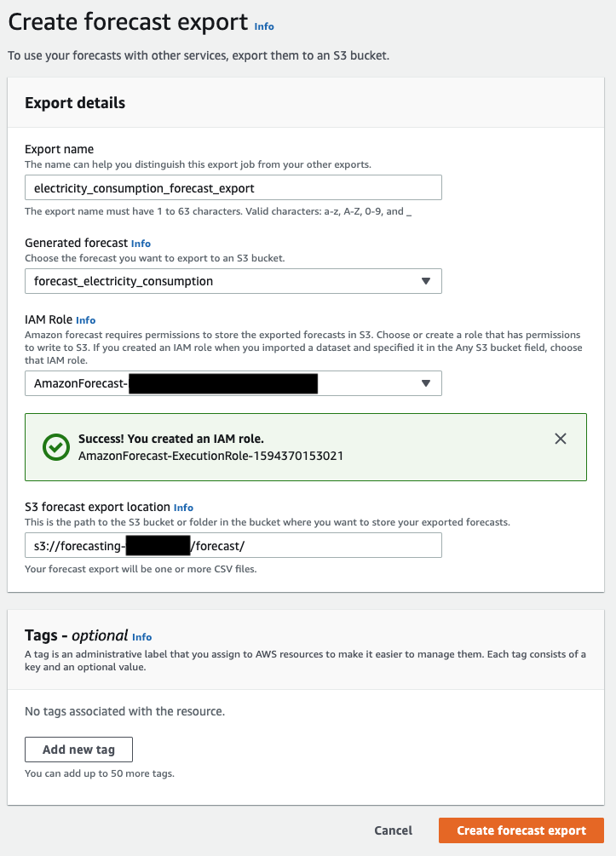
Task: Click the green success checkmark icon
Action: [x=56, y=447]
